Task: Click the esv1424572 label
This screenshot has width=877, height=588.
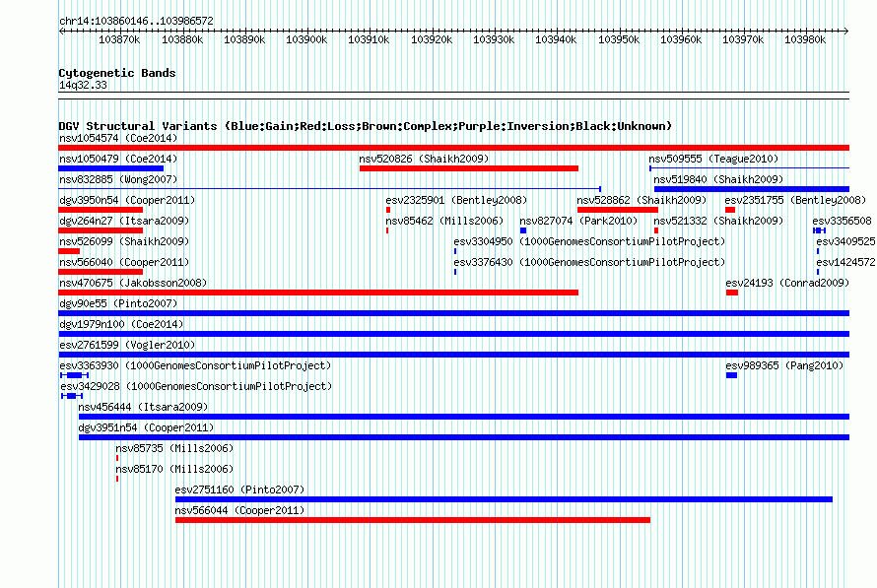Action: (845, 262)
